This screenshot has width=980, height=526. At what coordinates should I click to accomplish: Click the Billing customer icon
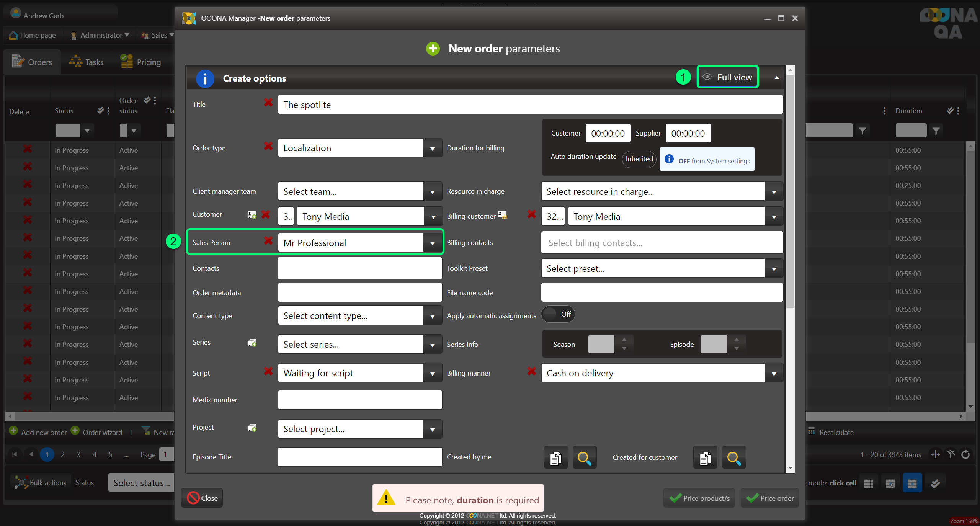[x=502, y=215]
